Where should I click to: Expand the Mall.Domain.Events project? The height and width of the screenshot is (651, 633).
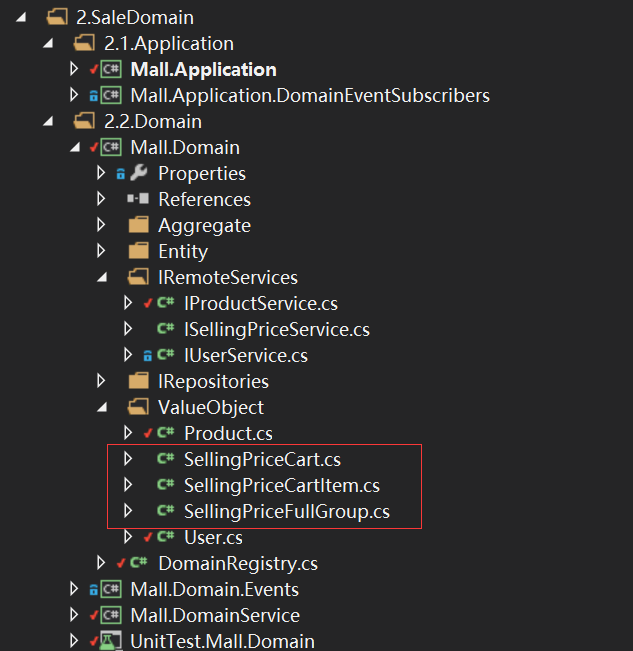click(x=74, y=589)
